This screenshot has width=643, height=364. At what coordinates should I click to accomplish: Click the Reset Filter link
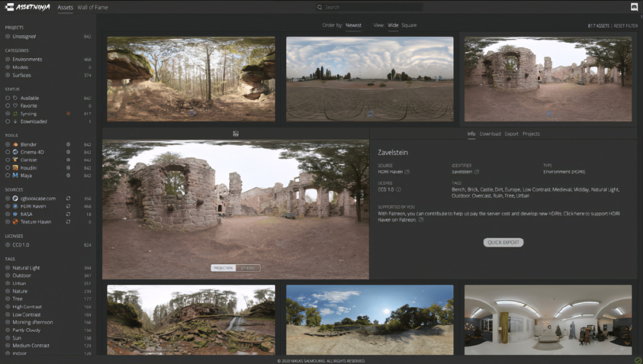tap(625, 26)
